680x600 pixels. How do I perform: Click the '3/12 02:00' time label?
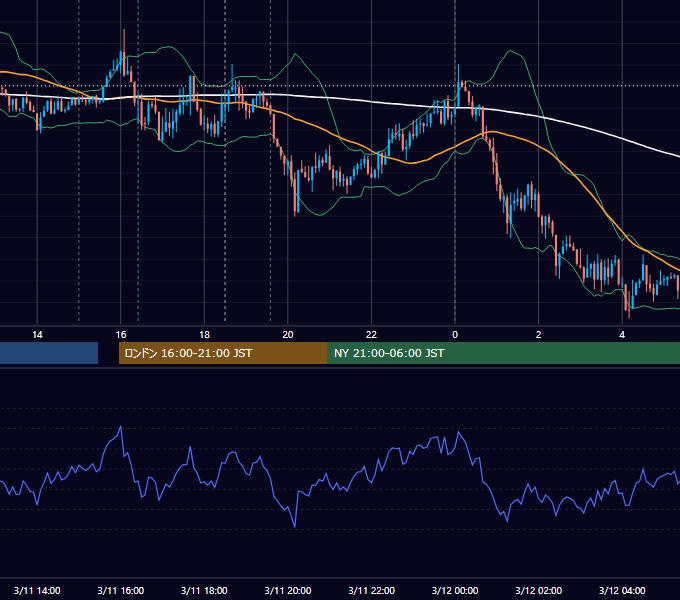point(539,590)
